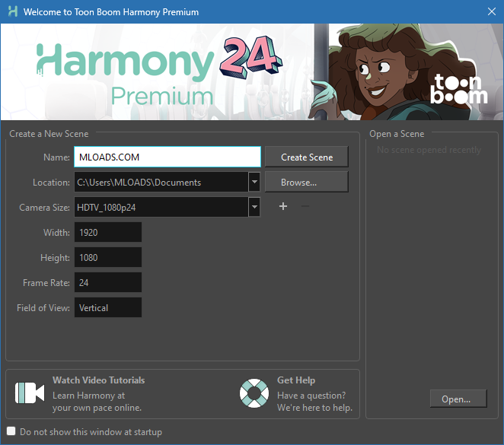
Task: Click the video camera tutorials icon
Action: pyautogui.click(x=30, y=393)
